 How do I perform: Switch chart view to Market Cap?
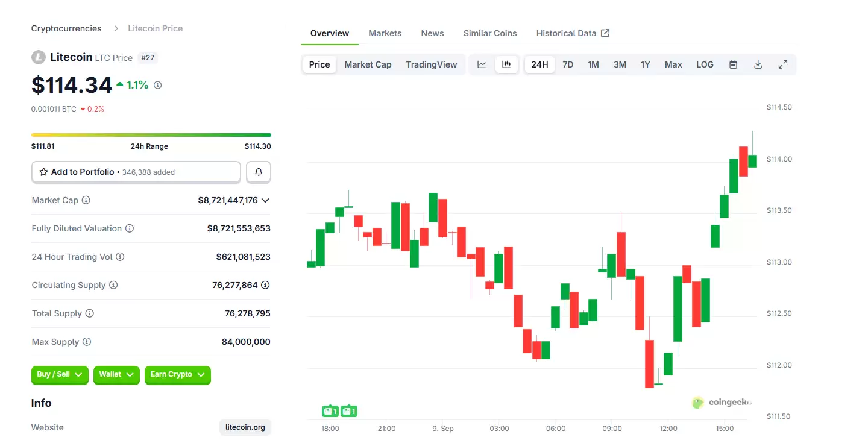[368, 64]
